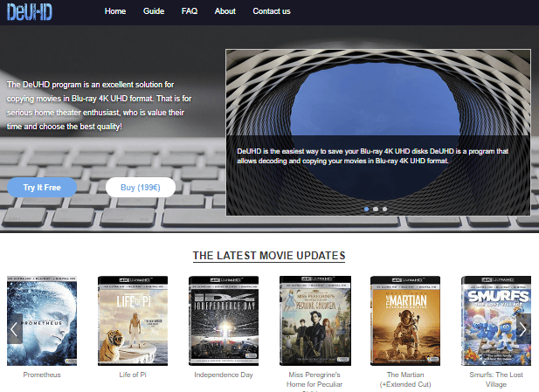Open the FAQ page
Viewport: 539px width, 392px height.
pos(190,11)
